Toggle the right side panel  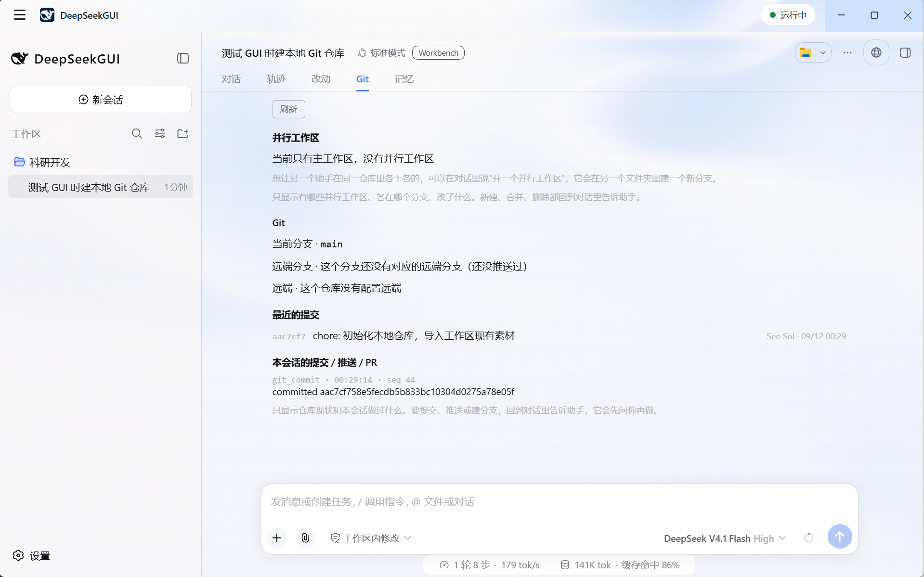(905, 52)
